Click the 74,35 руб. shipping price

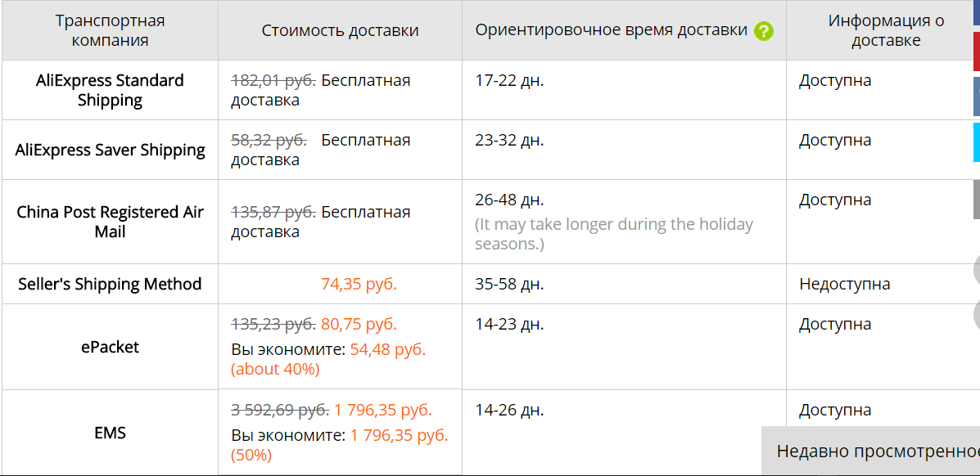click(x=359, y=284)
